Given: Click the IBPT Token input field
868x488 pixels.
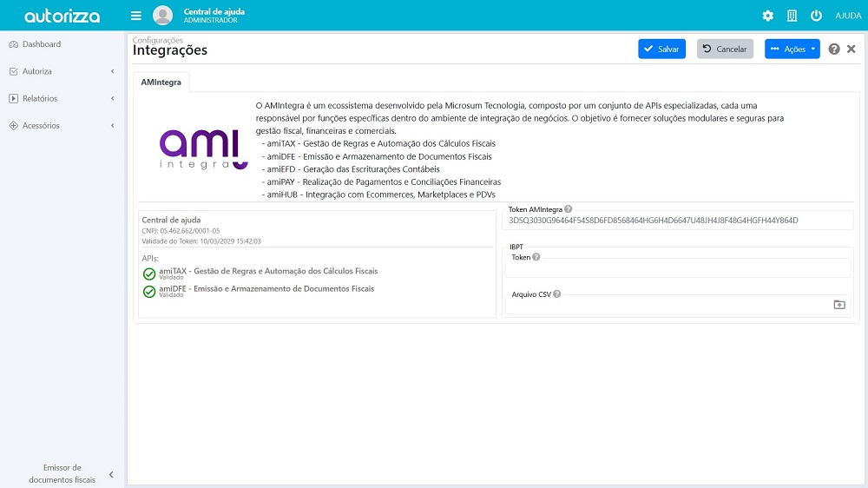Looking at the screenshot, I should pos(677,268).
